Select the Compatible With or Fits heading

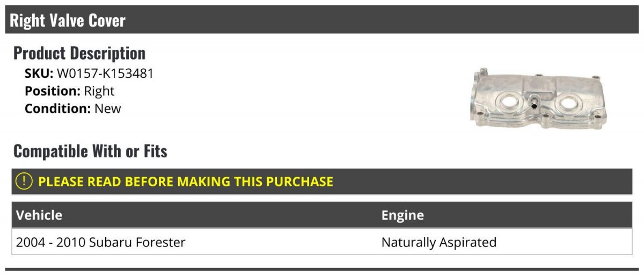(90, 151)
